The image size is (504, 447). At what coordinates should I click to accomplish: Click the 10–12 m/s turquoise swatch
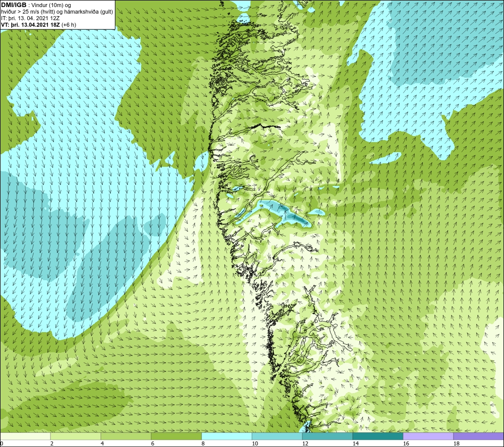pos(277,436)
